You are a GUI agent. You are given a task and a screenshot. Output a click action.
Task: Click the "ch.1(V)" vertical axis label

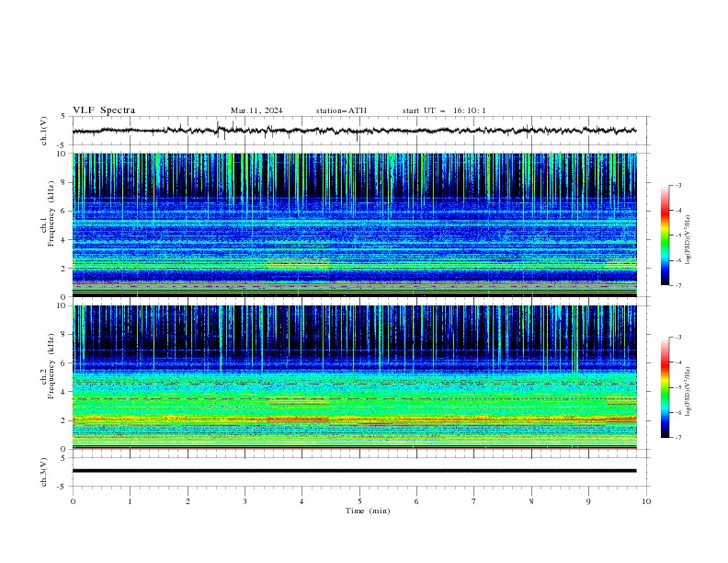coord(43,131)
